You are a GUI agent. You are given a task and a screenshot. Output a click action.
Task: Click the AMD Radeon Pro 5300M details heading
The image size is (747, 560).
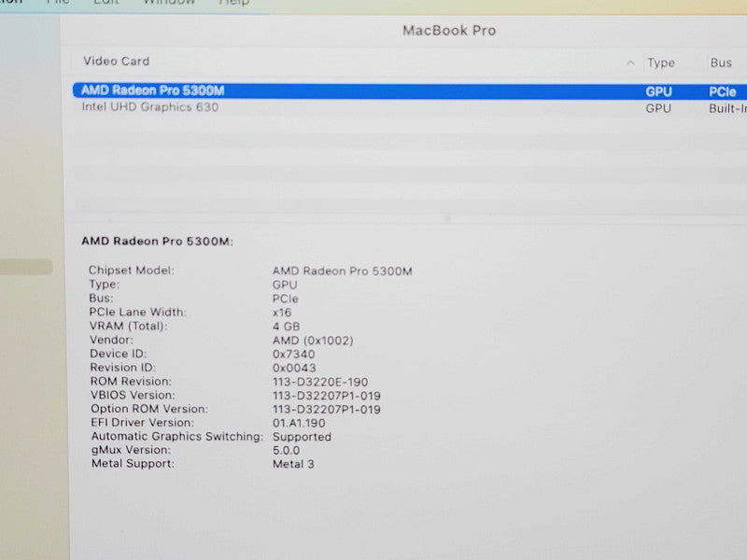pyautogui.click(x=157, y=242)
